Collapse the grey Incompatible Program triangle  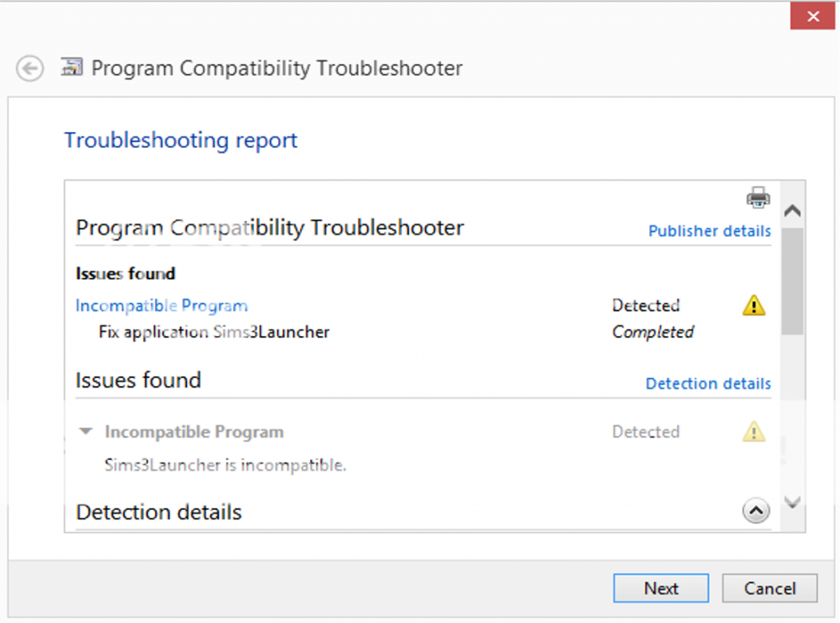[85, 432]
